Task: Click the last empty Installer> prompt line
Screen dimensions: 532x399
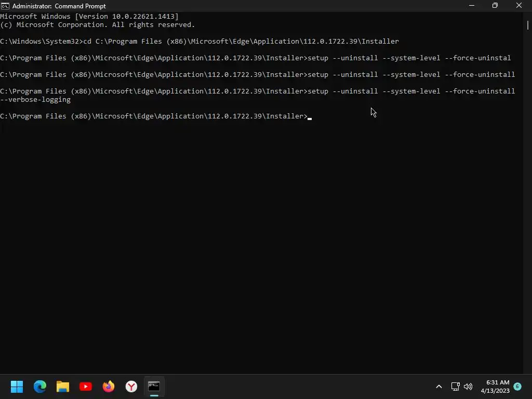Action: tap(156, 116)
